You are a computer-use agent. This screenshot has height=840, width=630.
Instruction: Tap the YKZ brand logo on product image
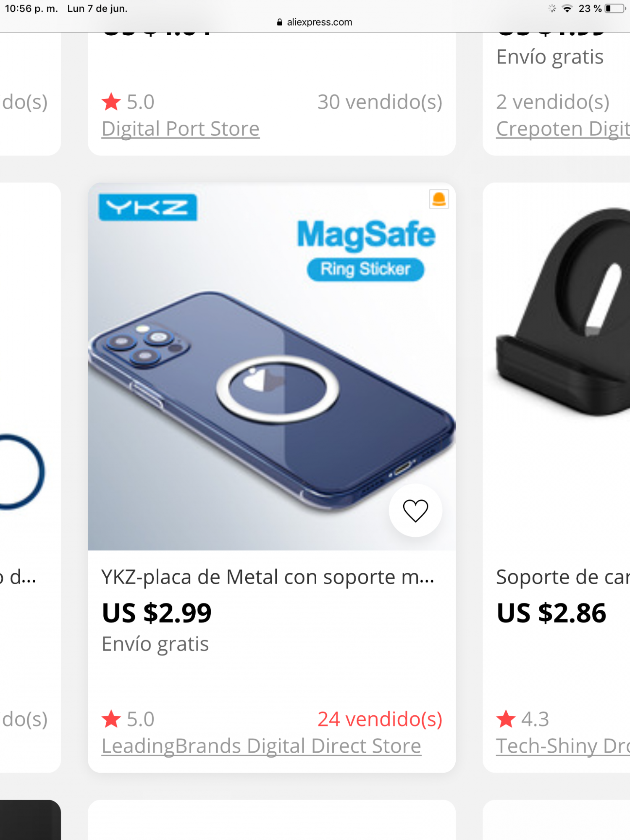[x=147, y=207]
